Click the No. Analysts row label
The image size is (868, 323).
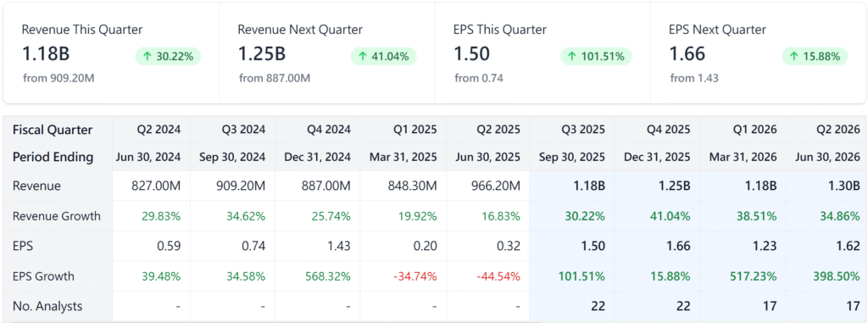[47, 306]
